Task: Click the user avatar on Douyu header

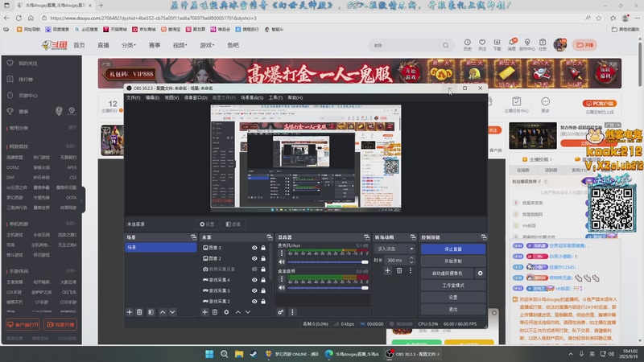Action: [x=559, y=45]
